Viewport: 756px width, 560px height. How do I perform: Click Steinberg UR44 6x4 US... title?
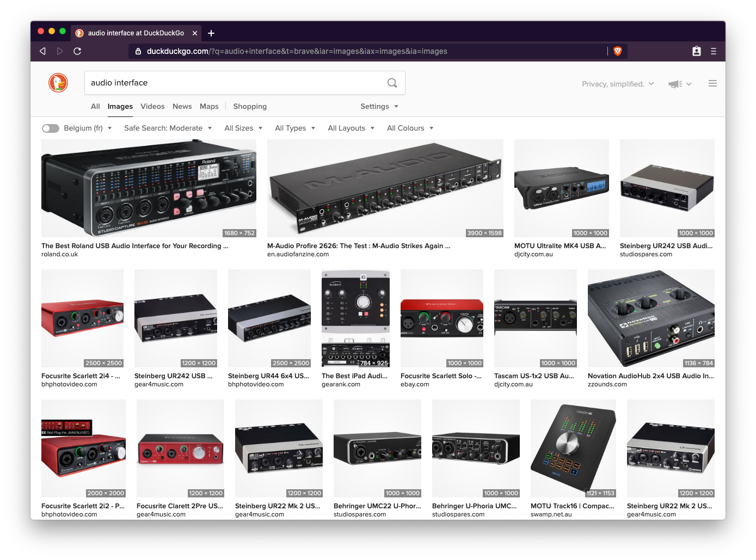click(269, 376)
